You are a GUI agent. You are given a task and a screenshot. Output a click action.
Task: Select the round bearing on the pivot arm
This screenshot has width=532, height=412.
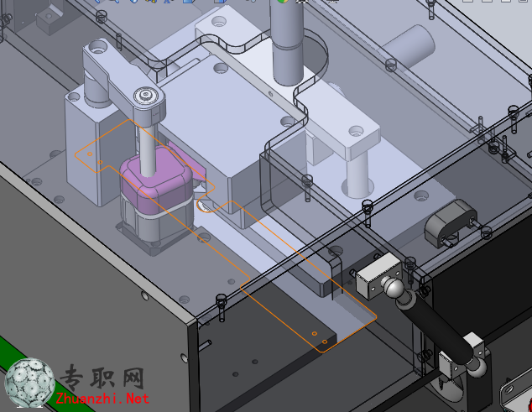click(x=147, y=95)
